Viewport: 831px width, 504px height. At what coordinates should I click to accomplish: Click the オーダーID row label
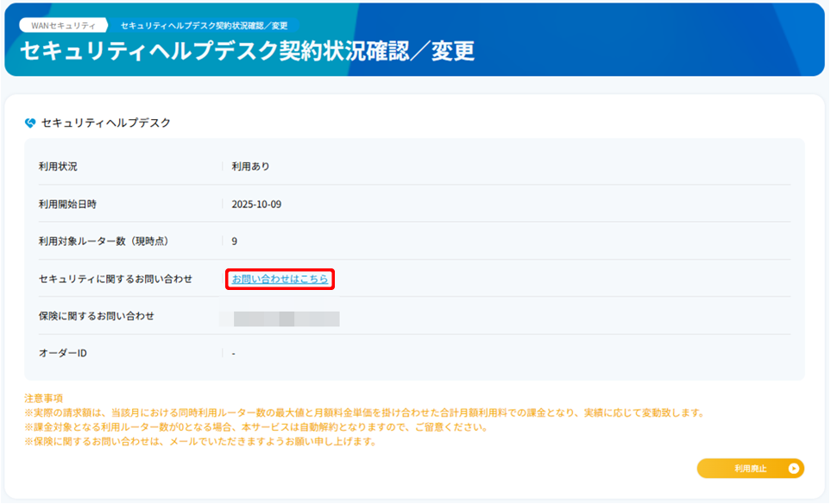pyautogui.click(x=63, y=353)
